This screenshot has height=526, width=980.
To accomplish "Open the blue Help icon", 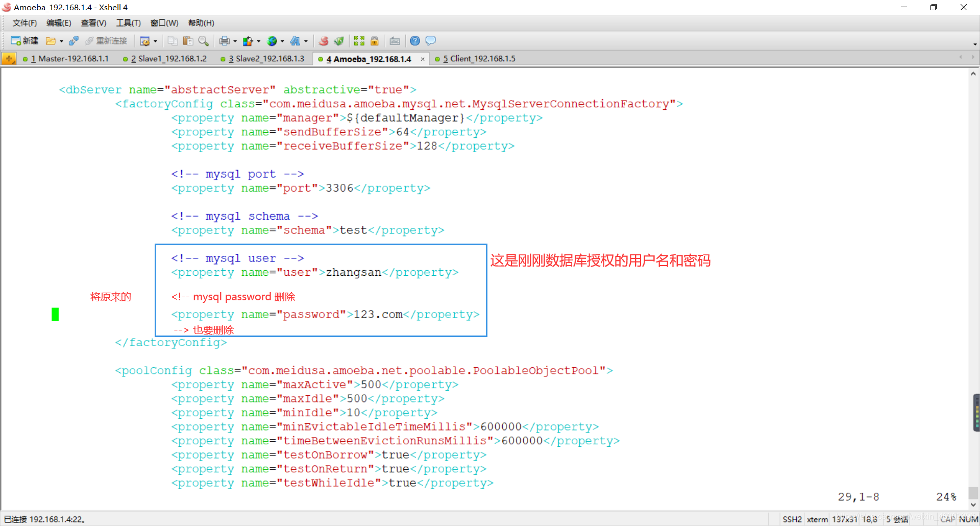I will click(x=415, y=41).
